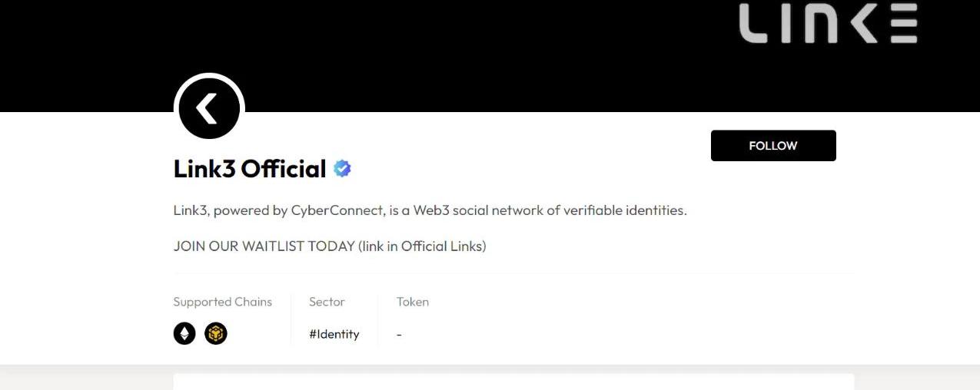This screenshot has height=390, width=980.
Task: Click the LINK3 logo in the banner
Action: [x=829, y=23]
